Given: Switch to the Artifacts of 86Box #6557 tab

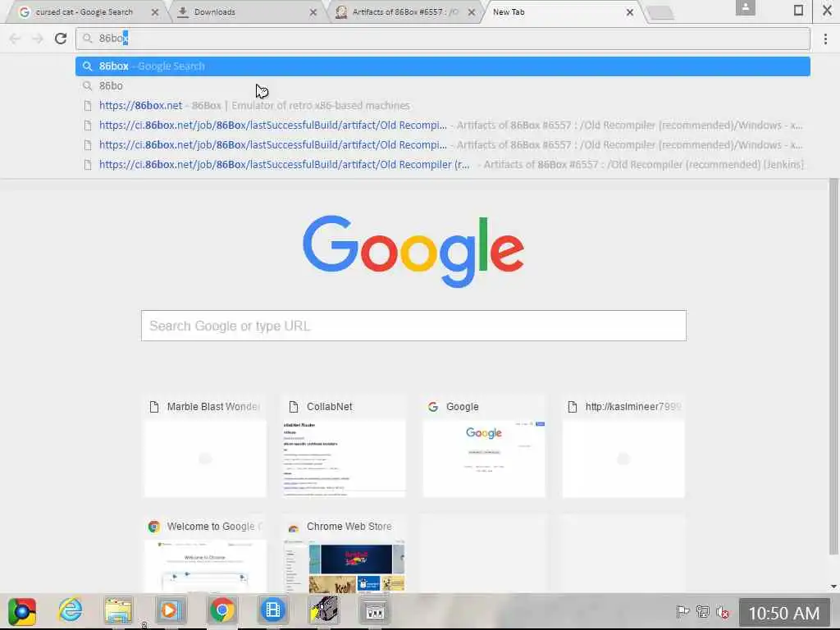Looking at the screenshot, I should 405,11.
